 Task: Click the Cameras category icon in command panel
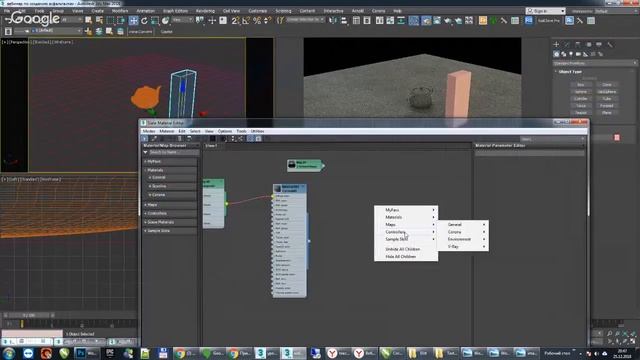578,54
